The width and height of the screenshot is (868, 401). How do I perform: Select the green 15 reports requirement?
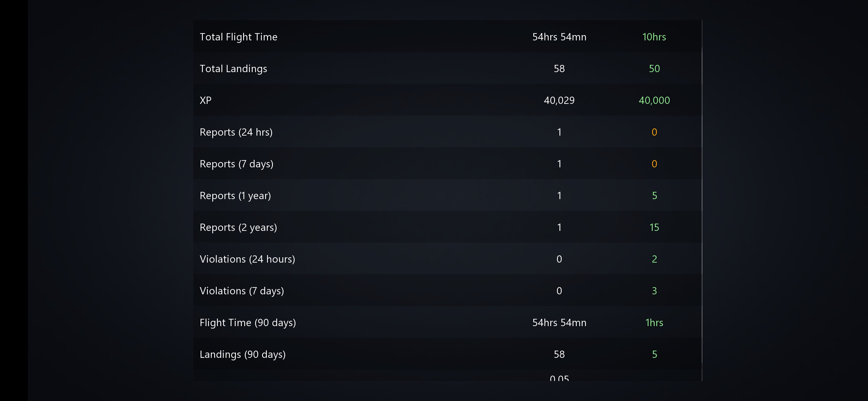pyautogui.click(x=654, y=227)
